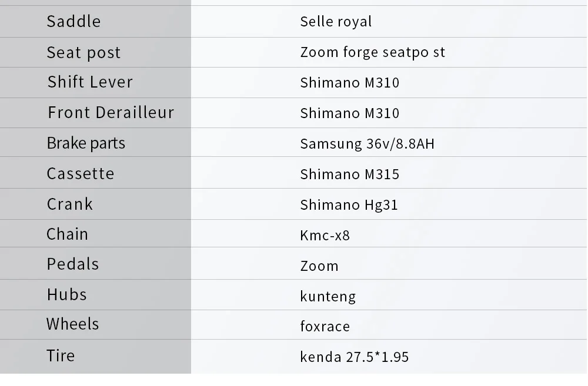Click the Saddle row label
This screenshot has height=386, width=588.
pos(73,22)
